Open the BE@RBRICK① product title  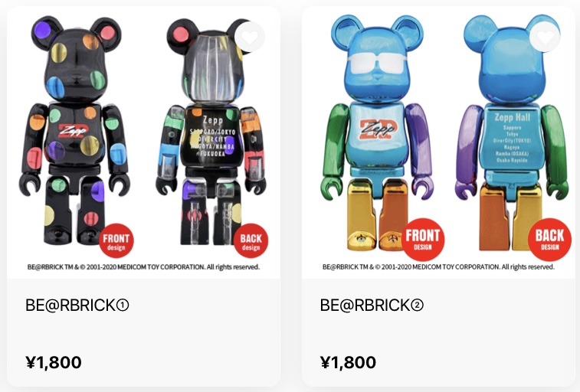[77, 305]
